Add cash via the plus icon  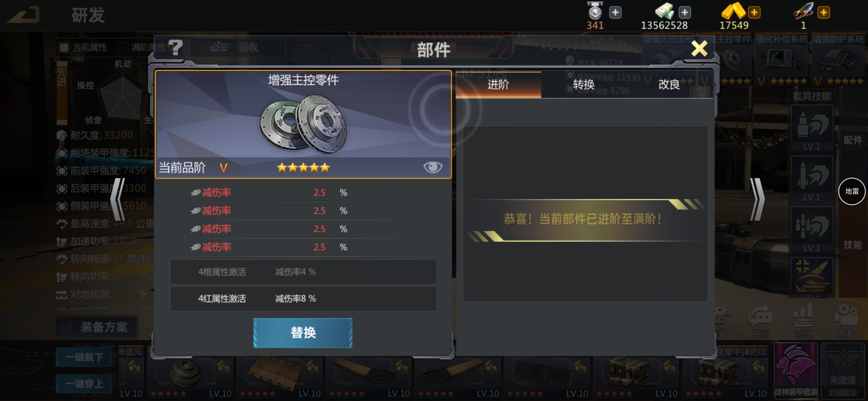click(685, 13)
